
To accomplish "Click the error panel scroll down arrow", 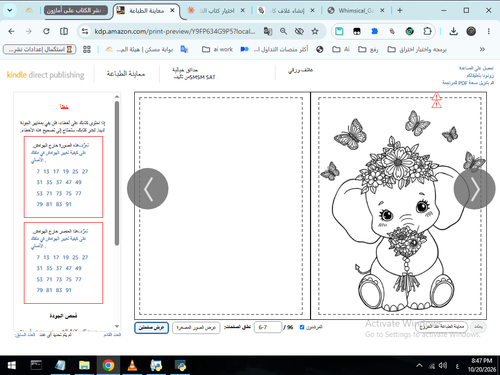I will [117, 326].
